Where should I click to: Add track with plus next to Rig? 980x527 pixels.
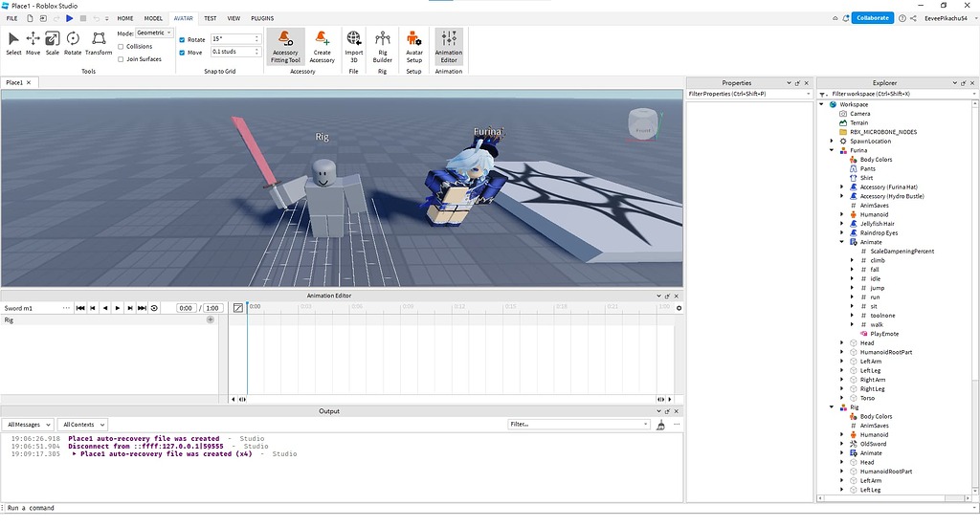[210, 319]
